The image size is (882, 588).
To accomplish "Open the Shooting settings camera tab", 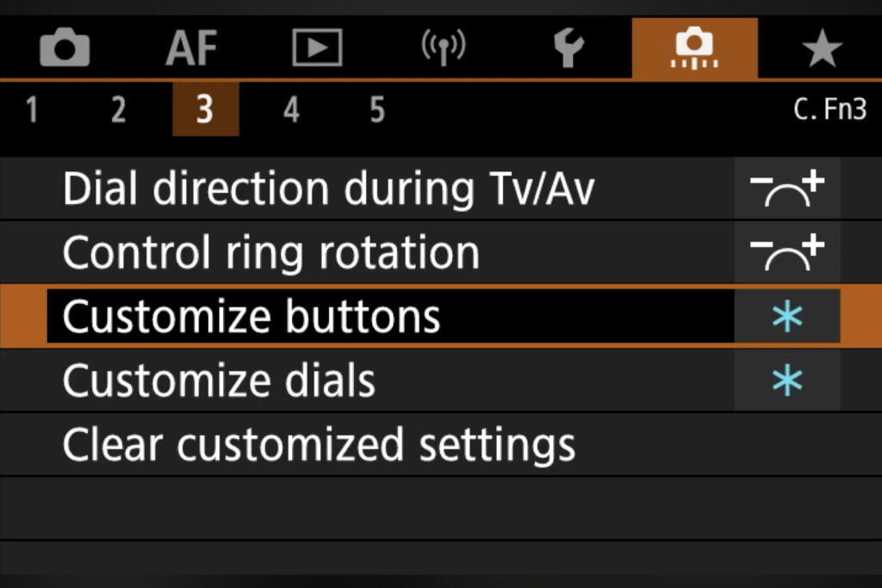I will click(x=65, y=49).
